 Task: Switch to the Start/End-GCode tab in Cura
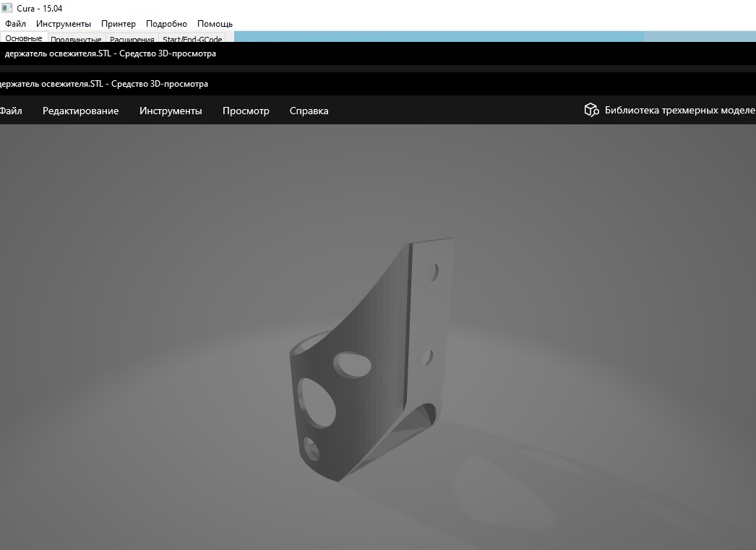tap(192, 38)
